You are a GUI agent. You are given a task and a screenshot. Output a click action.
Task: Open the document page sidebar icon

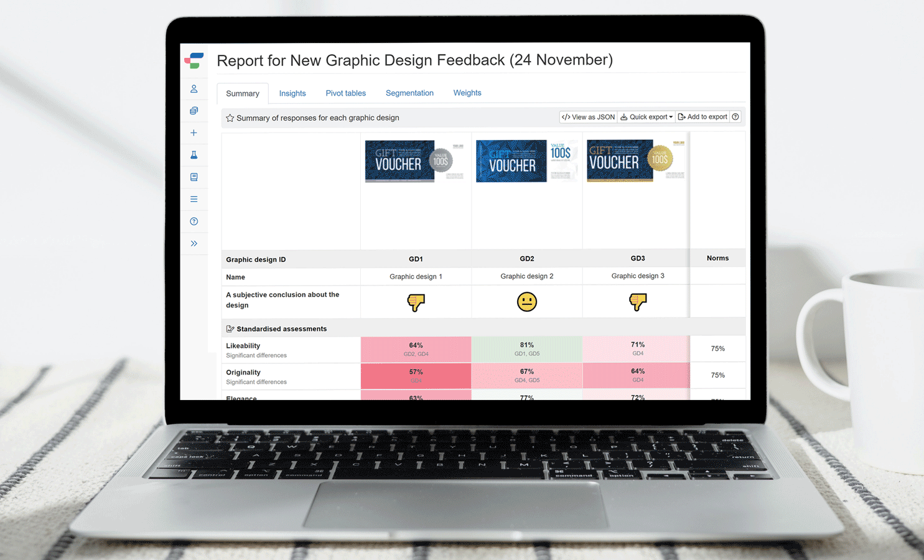pyautogui.click(x=194, y=177)
